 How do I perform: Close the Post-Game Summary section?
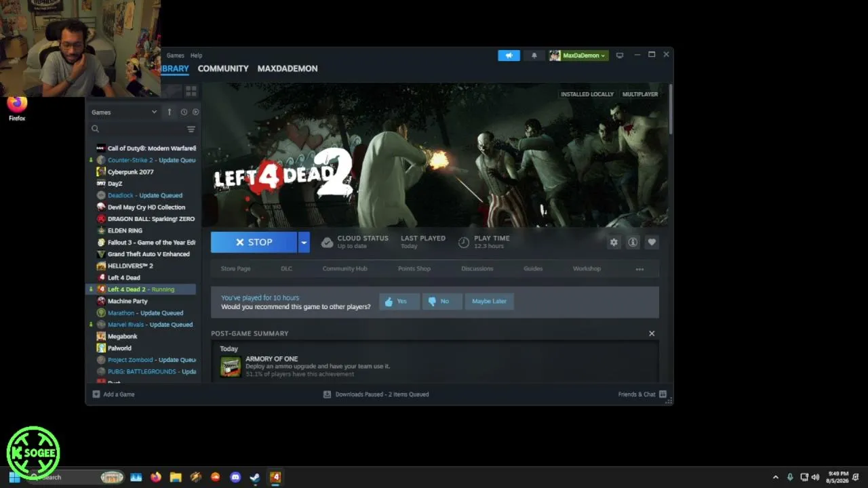[652, 333]
